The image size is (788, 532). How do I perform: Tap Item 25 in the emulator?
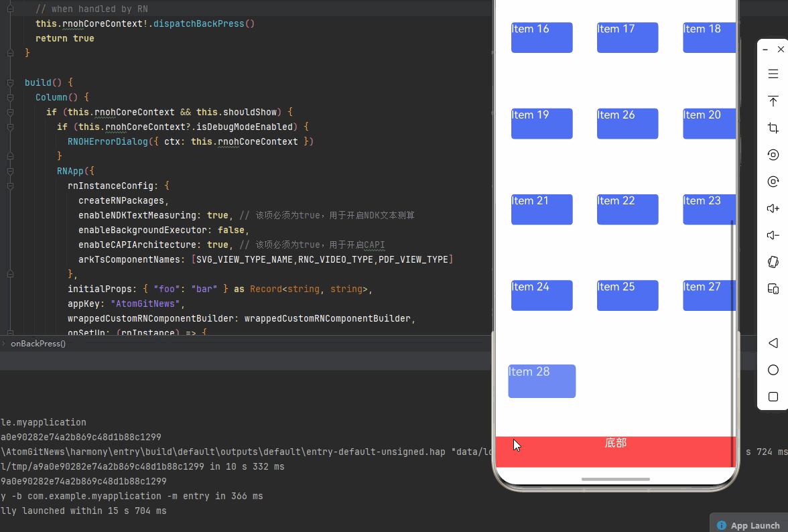pos(627,295)
